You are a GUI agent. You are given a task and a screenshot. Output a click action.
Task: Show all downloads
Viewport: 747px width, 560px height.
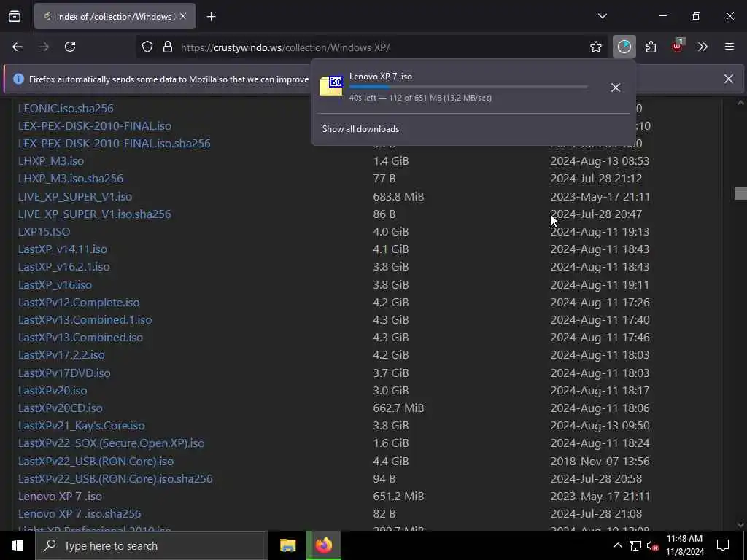360,129
